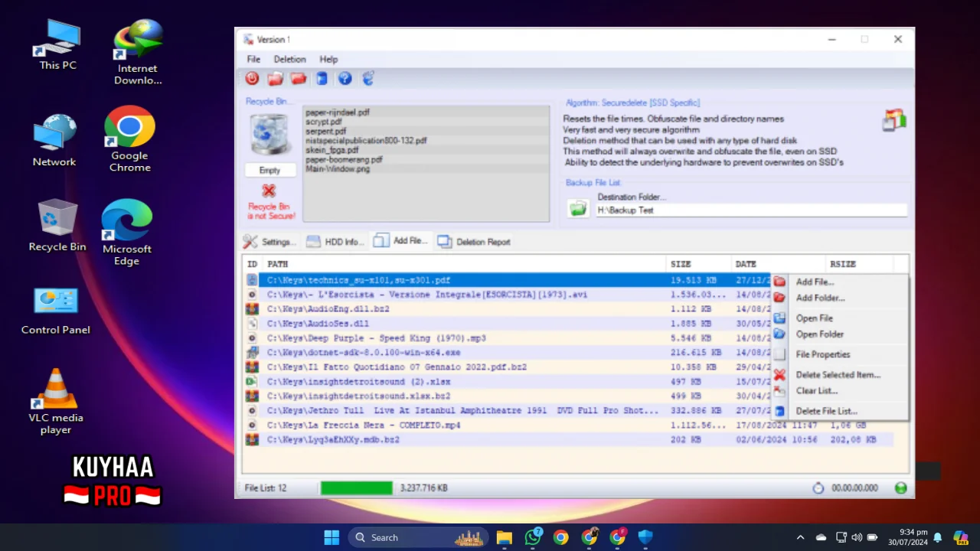Open the File menu
Screen dimensions: 980x551
click(x=253, y=59)
